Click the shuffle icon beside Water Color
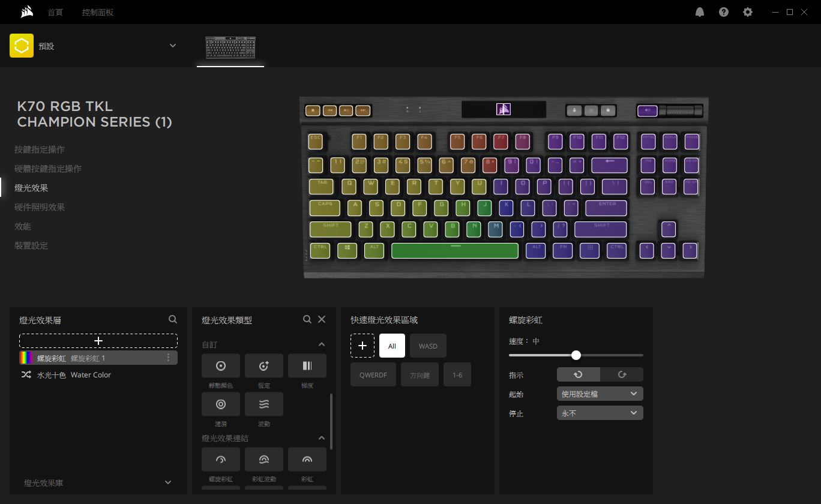The width and height of the screenshot is (821, 504). point(26,374)
